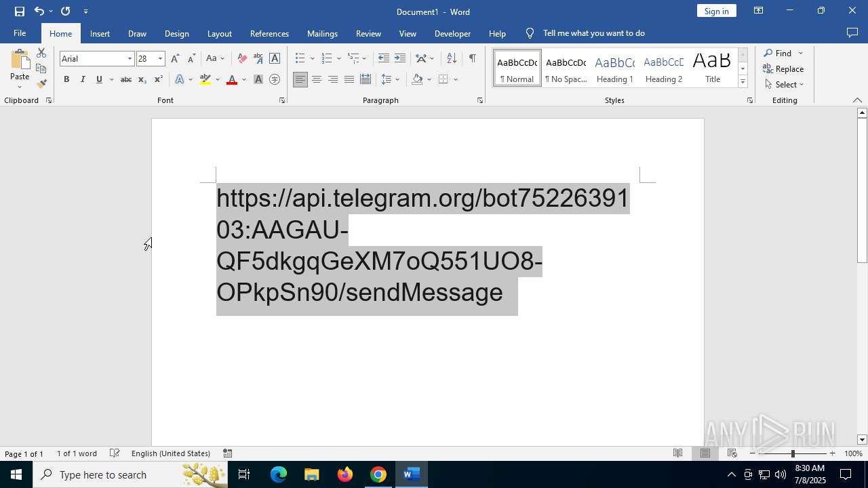The width and height of the screenshot is (868, 488).
Task: Expand the Change Case menu
Action: coord(216,59)
